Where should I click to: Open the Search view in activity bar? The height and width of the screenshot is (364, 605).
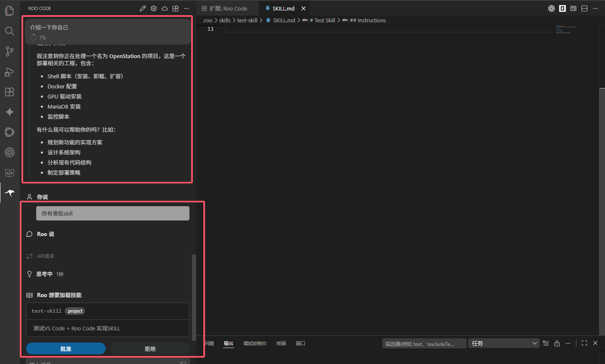tap(9, 31)
